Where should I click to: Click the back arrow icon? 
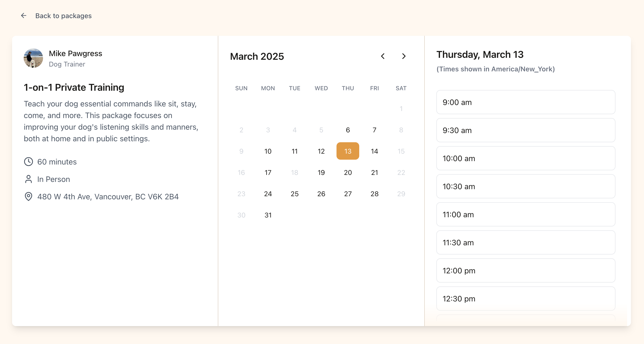click(x=23, y=15)
